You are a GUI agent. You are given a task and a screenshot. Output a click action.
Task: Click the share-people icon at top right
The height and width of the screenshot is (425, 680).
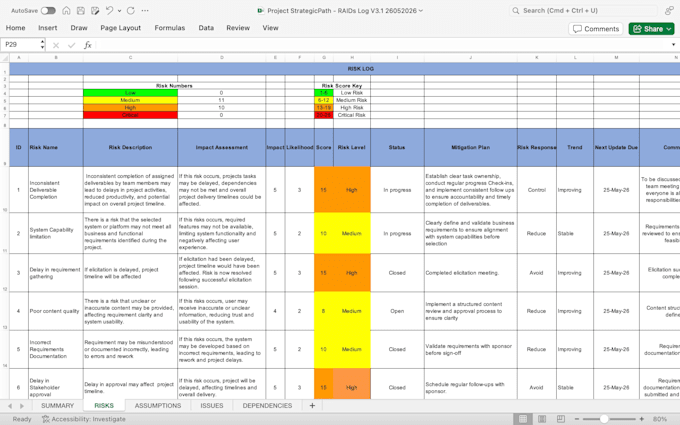pos(670,10)
